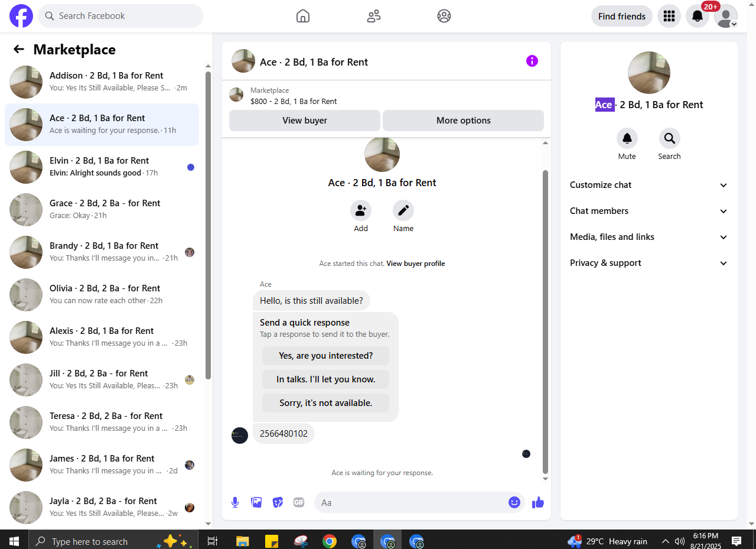Click the Name edit pencil icon

point(403,210)
